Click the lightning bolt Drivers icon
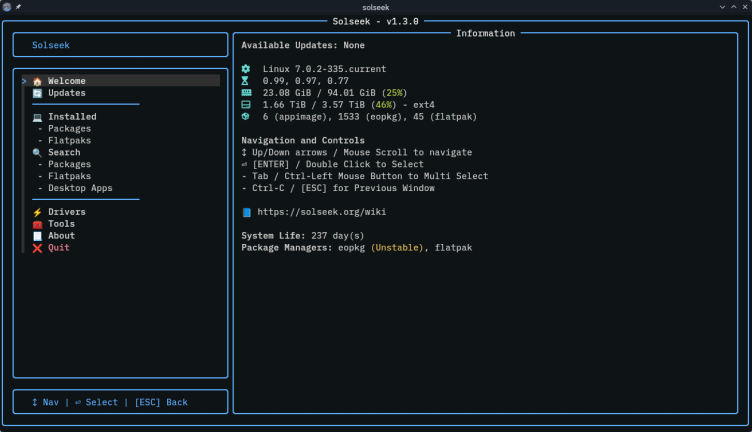The height and width of the screenshot is (432, 752). coord(37,212)
